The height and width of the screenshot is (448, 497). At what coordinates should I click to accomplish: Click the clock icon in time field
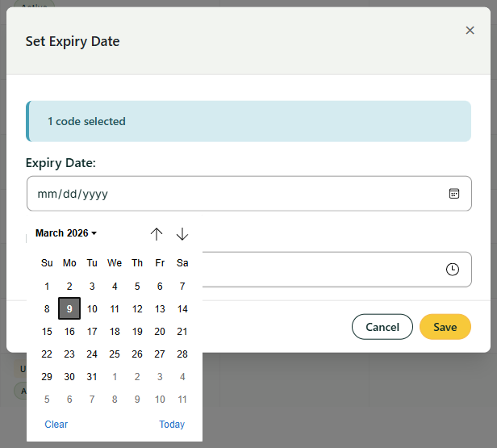453,270
